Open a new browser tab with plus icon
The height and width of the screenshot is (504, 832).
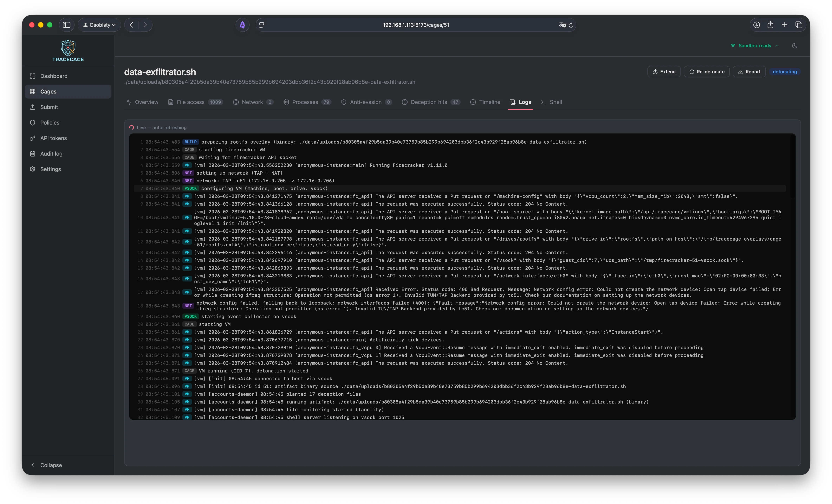pos(784,25)
